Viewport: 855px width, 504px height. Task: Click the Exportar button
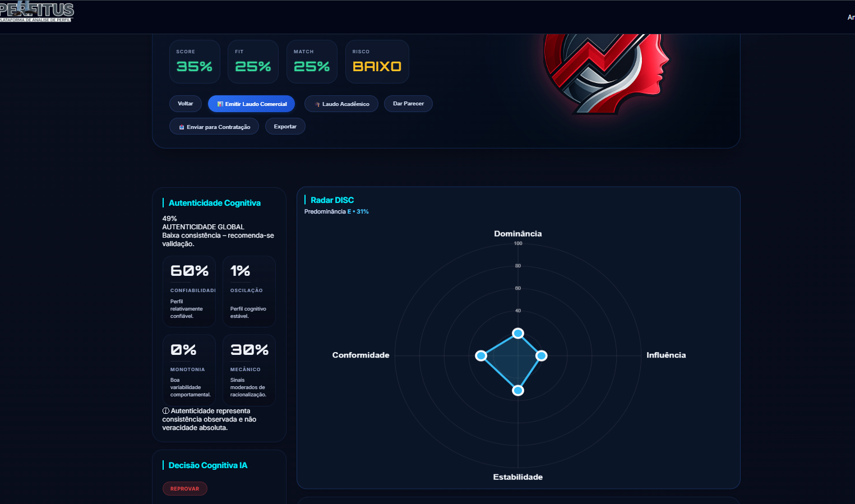point(285,127)
